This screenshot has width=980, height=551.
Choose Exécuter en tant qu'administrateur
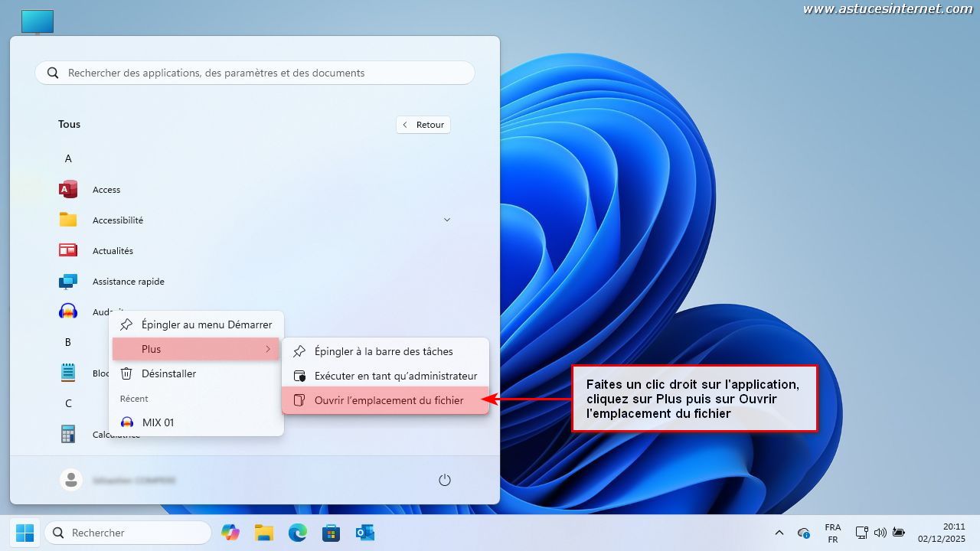pos(395,376)
